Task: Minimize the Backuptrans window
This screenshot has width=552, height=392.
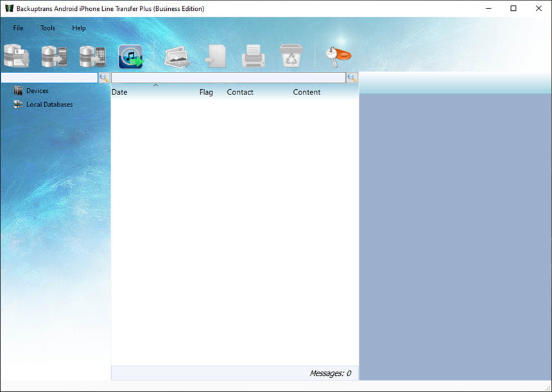Action: [488, 8]
